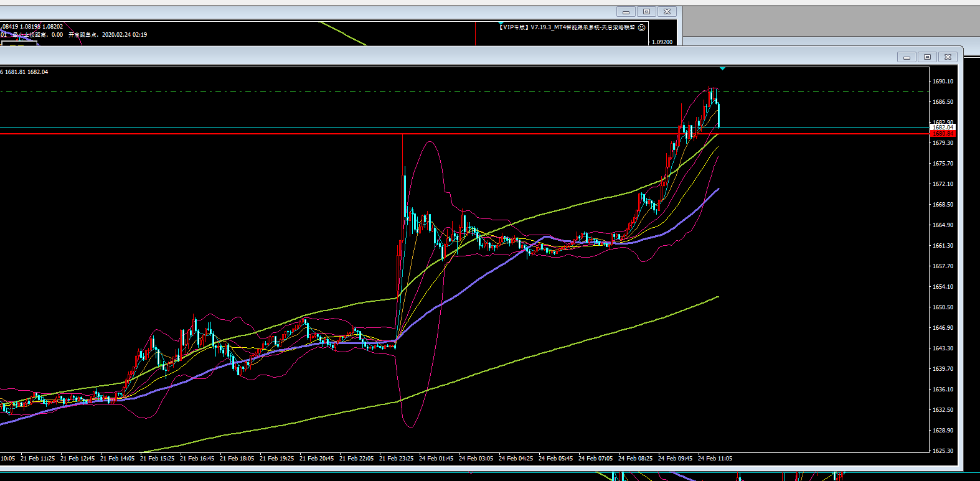Screen dimensions: 980x481
Task: Click the 1664.90 price scale label
Action: click(943, 225)
